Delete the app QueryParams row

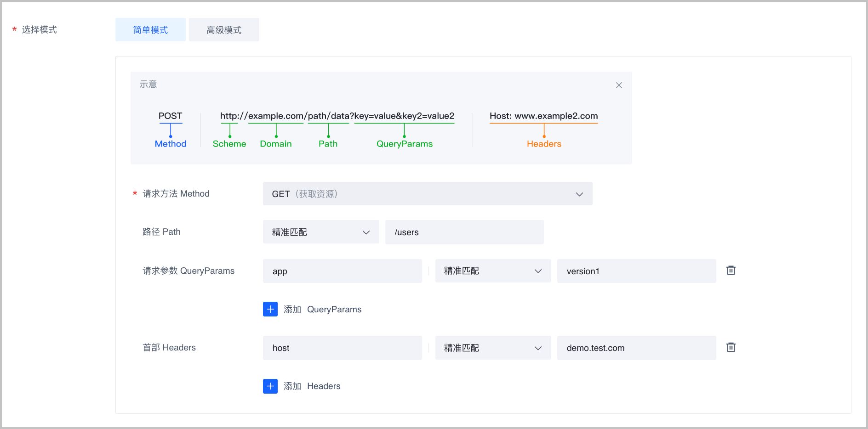tap(731, 271)
